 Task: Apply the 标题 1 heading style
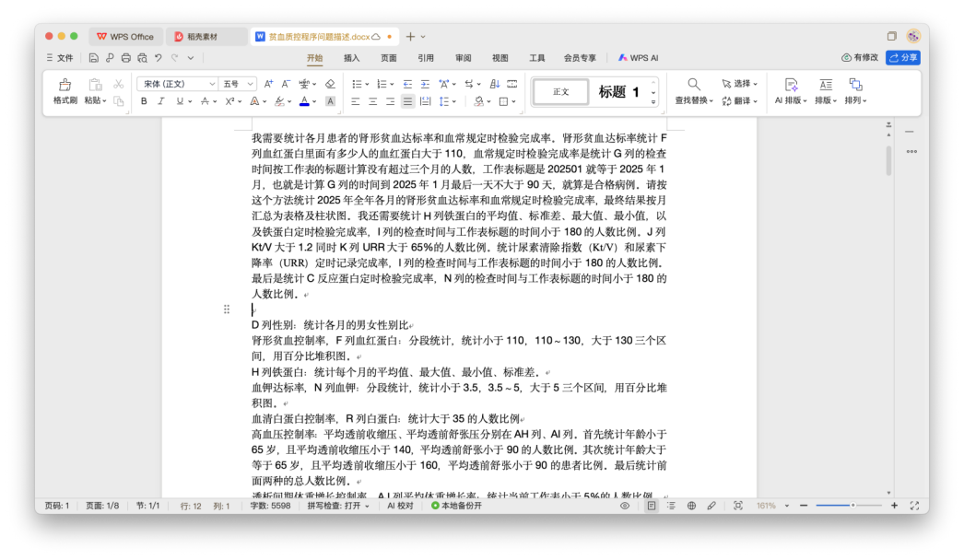coord(618,92)
